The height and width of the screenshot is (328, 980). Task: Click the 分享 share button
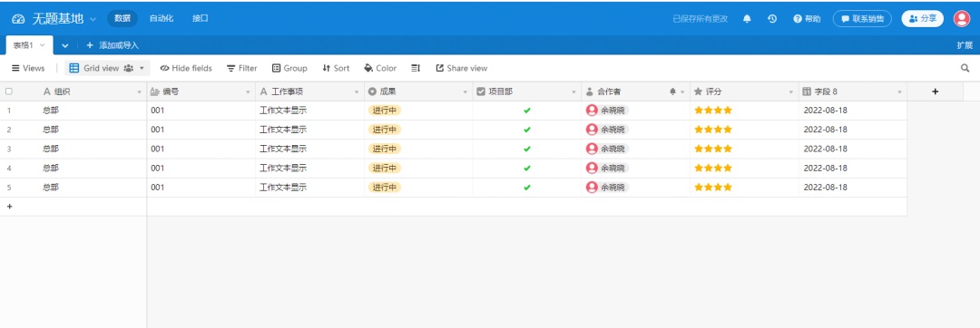pyautogui.click(x=923, y=19)
